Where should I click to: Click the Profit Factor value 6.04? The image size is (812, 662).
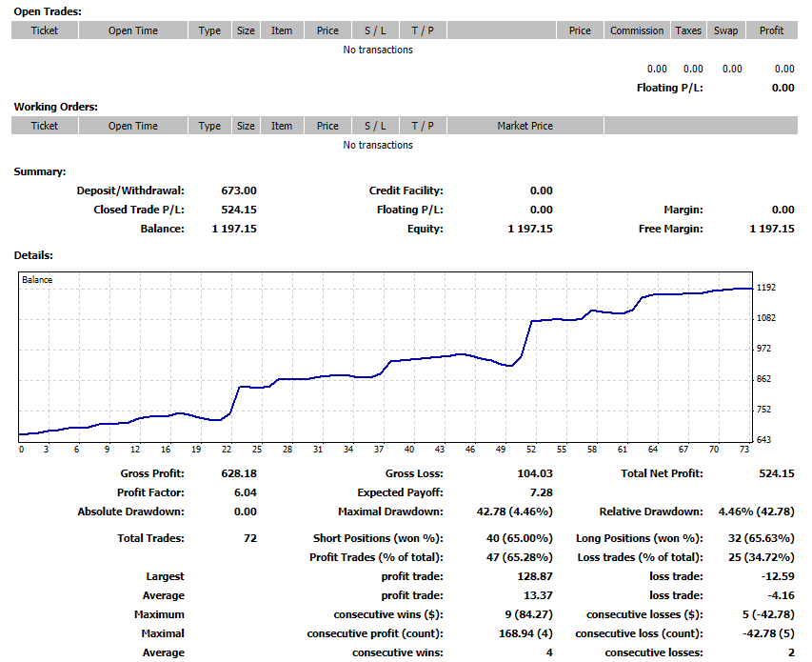coord(244,492)
